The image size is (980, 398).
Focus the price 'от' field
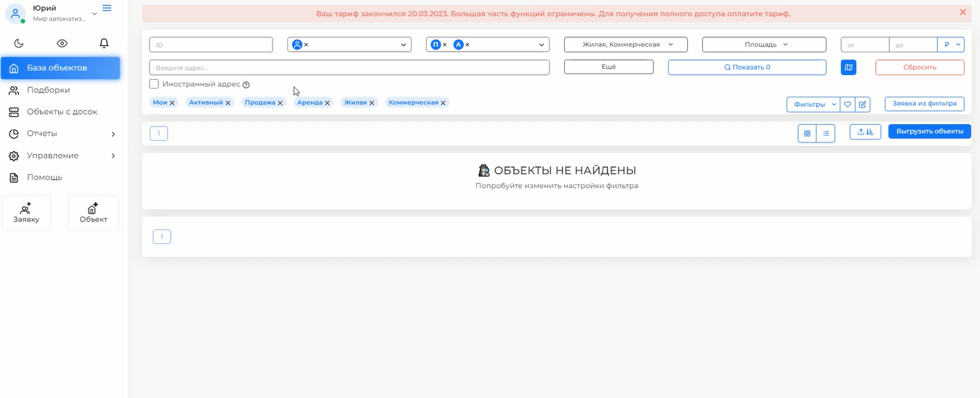[x=865, y=45]
